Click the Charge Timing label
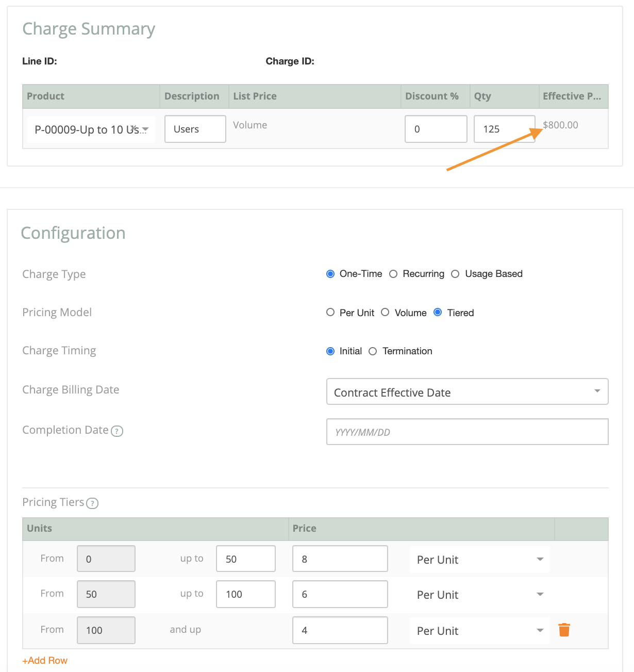This screenshot has height=672, width=634. coord(59,351)
